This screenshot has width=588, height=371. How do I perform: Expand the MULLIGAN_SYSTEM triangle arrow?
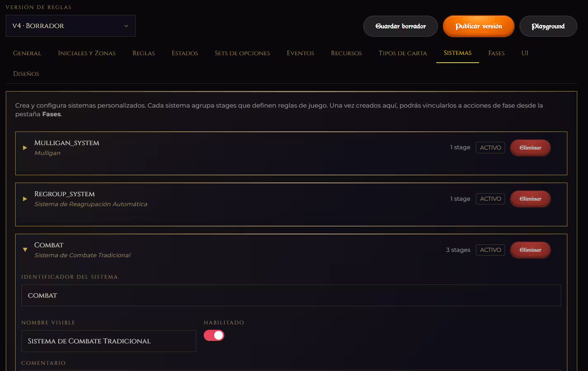coord(25,148)
